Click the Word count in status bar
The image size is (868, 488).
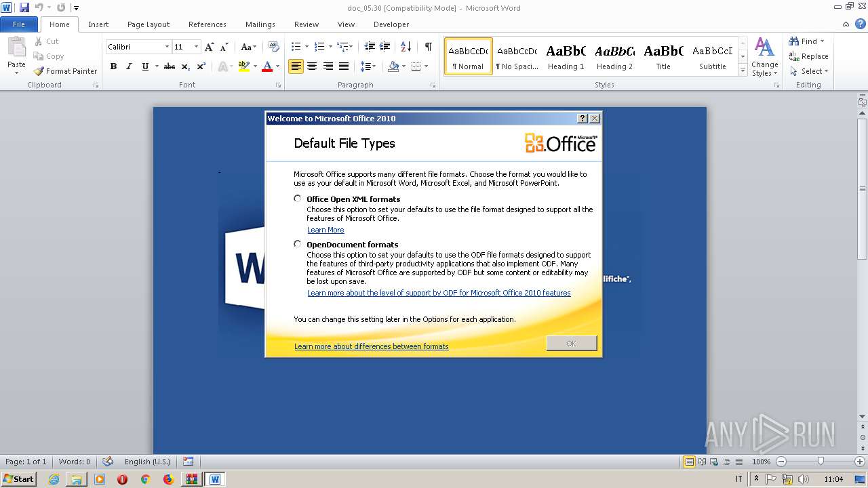[x=75, y=462]
